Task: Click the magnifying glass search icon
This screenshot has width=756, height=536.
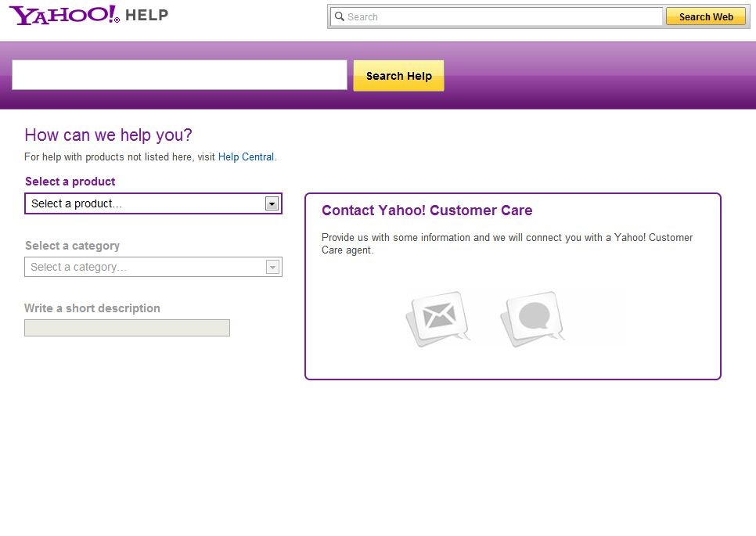Action: point(339,16)
